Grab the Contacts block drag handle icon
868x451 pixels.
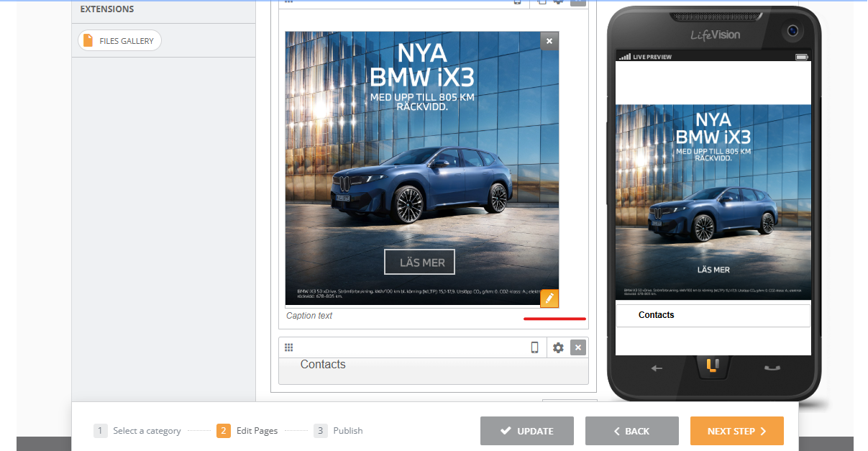[288, 347]
